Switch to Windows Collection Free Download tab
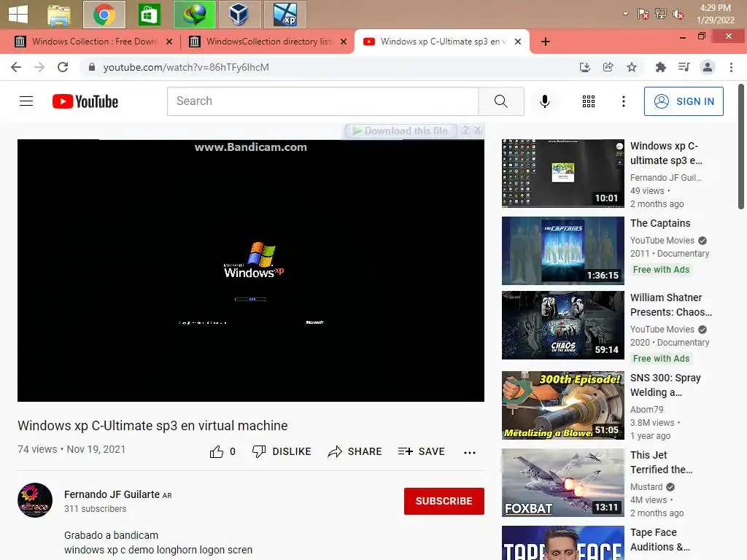Image resolution: width=747 pixels, height=560 pixels. [94, 42]
